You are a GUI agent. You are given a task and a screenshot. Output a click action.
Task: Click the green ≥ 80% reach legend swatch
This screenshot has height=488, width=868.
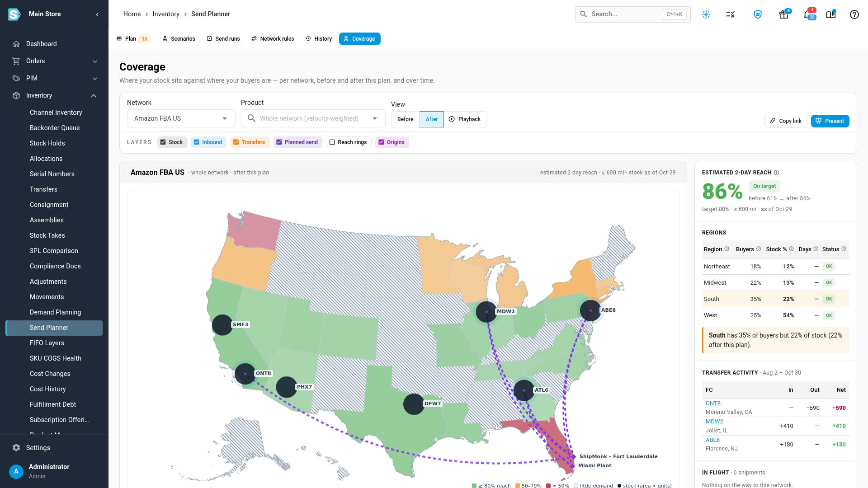click(474, 486)
